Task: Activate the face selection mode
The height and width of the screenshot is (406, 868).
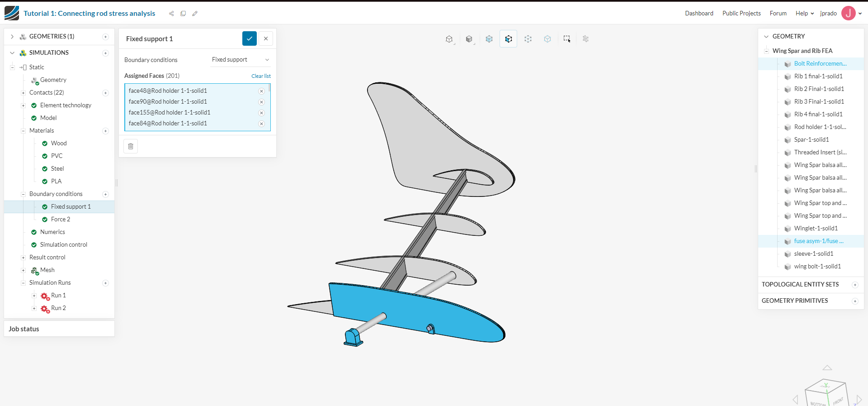Action: [x=509, y=39]
